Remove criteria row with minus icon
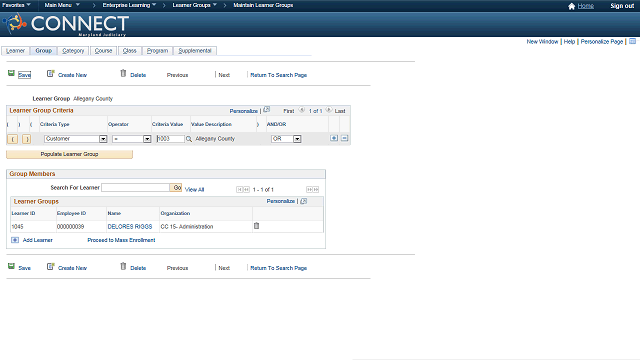Viewport: 640px width, 360px height. [x=344, y=138]
